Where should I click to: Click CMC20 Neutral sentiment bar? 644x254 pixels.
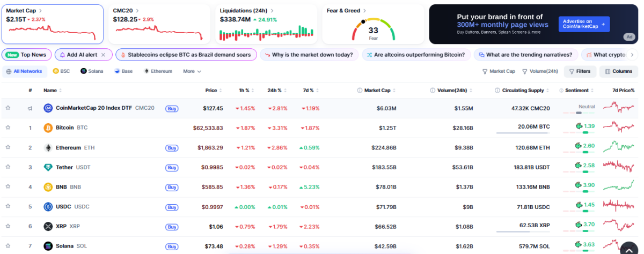[x=579, y=113]
